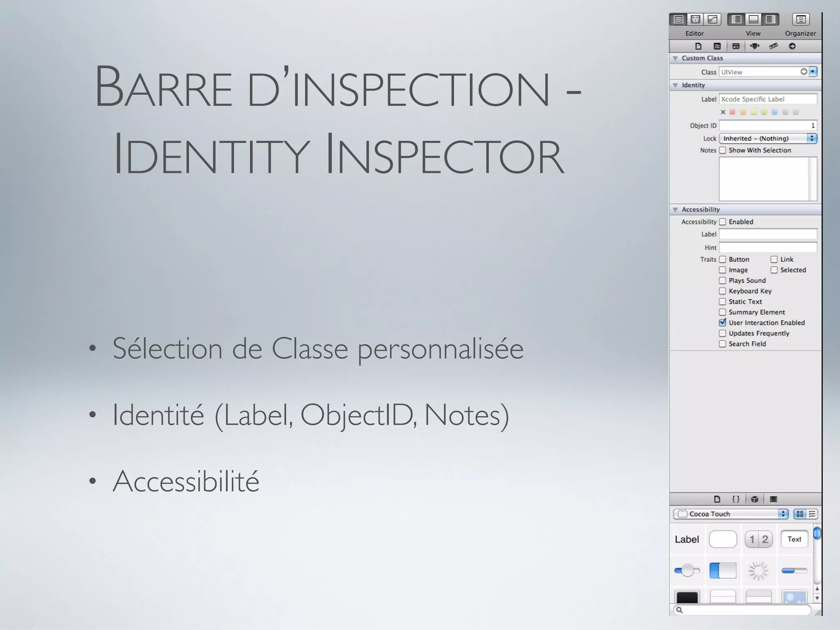Open the Media library filmstrip tab
Viewport: 840px width, 630px height.
(774, 499)
